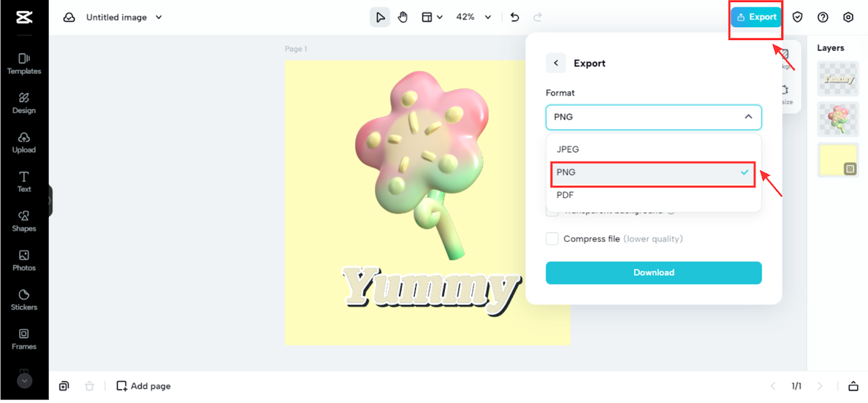Click the CapCut logo icon
This screenshot has width=868, height=403.
[x=24, y=18]
